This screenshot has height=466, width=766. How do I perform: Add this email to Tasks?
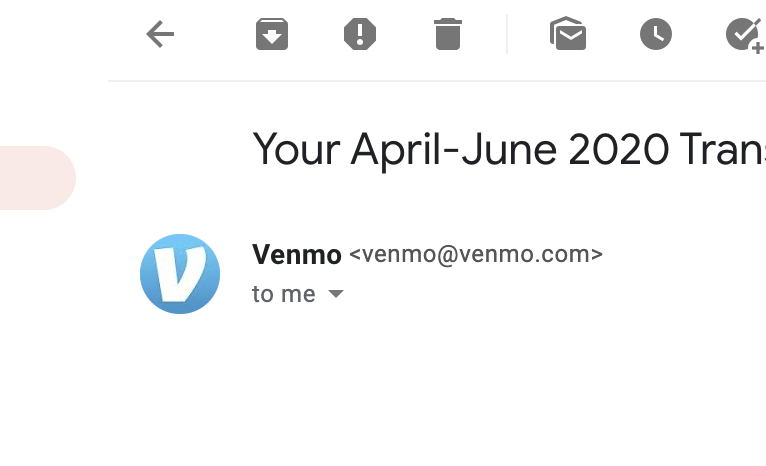(x=745, y=35)
